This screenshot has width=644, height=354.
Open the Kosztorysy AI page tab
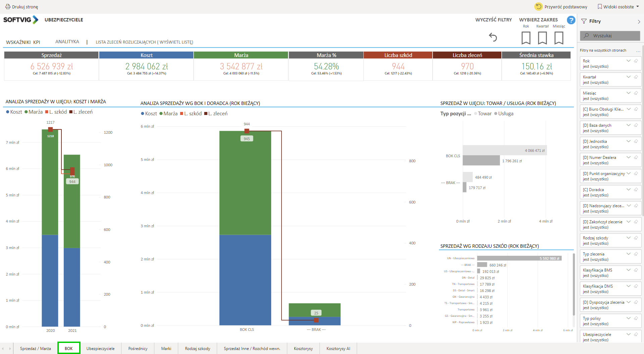(338, 349)
